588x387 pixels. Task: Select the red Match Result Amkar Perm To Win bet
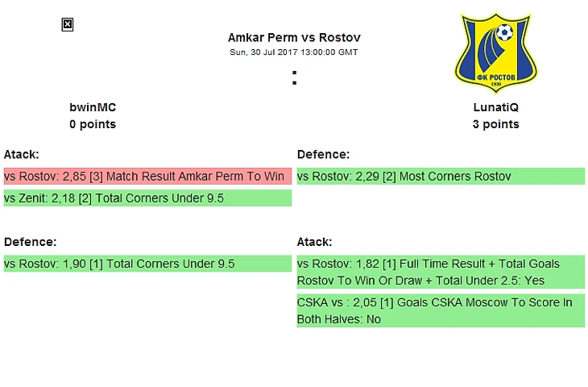[x=147, y=176]
